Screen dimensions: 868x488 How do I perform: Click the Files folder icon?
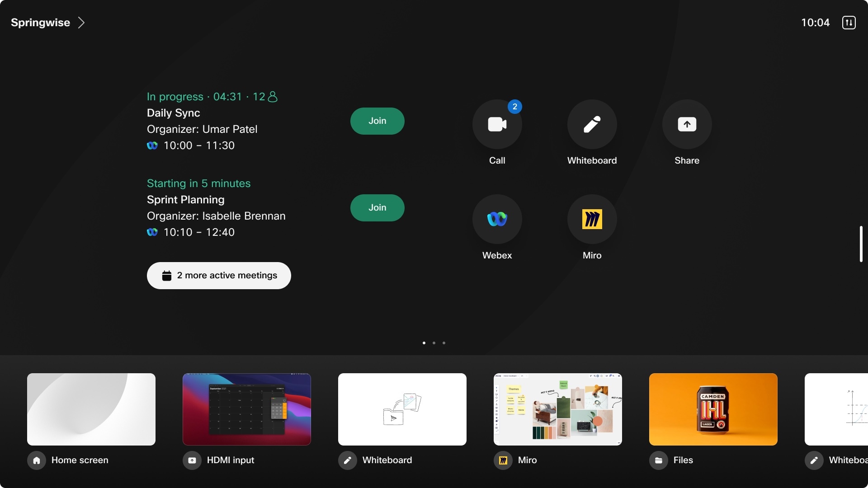[x=659, y=460]
